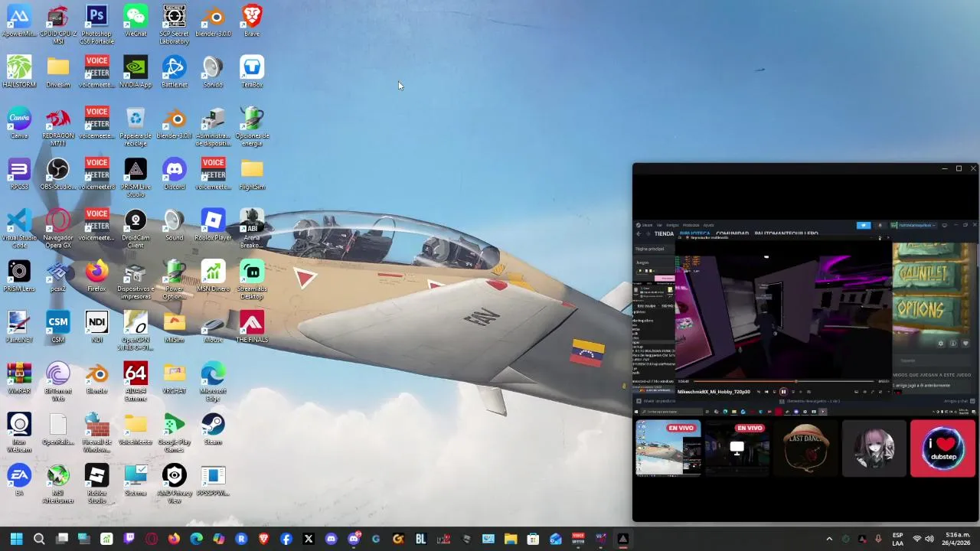Open the Discord desktop shortcut
The height and width of the screenshot is (551, 980).
point(174,174)
